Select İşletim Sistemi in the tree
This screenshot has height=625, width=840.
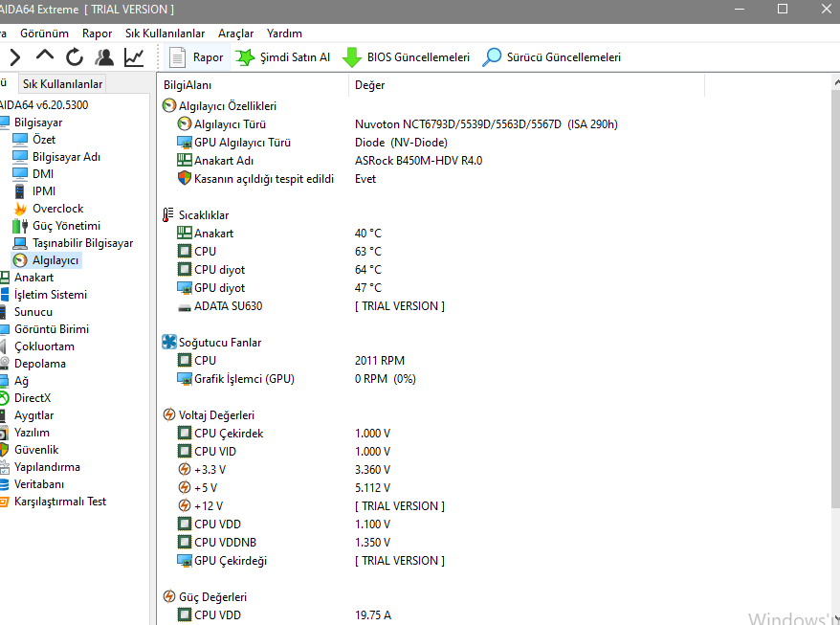click(x=51, y=295)
